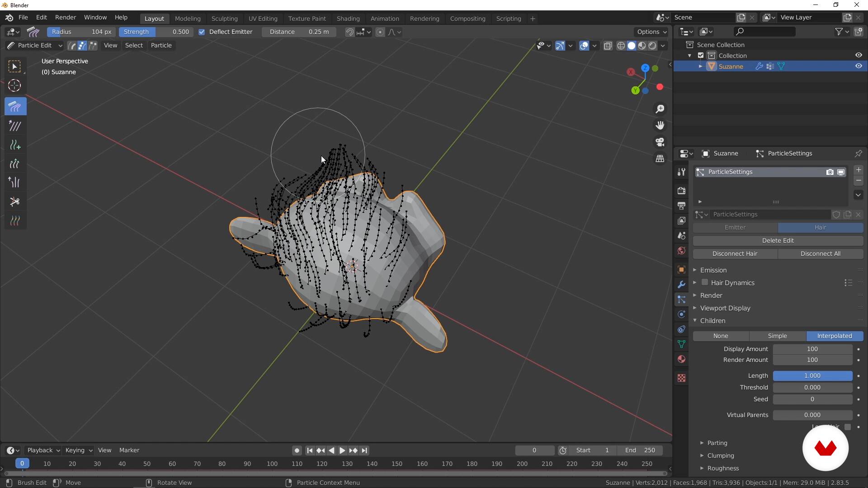Open Object properties tab
The height and width of the screenshot is (488, 868).
coord(681,269)
